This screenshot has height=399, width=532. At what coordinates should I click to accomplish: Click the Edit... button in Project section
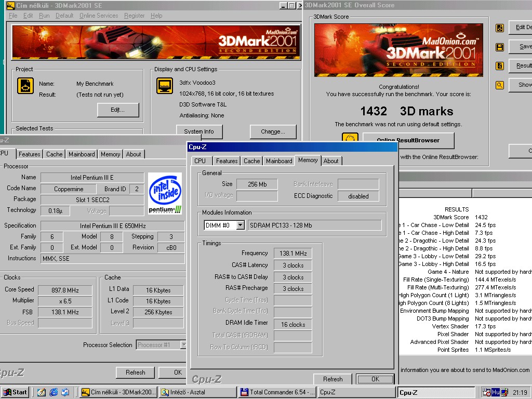pyautogui.click(x=118, y=110)
